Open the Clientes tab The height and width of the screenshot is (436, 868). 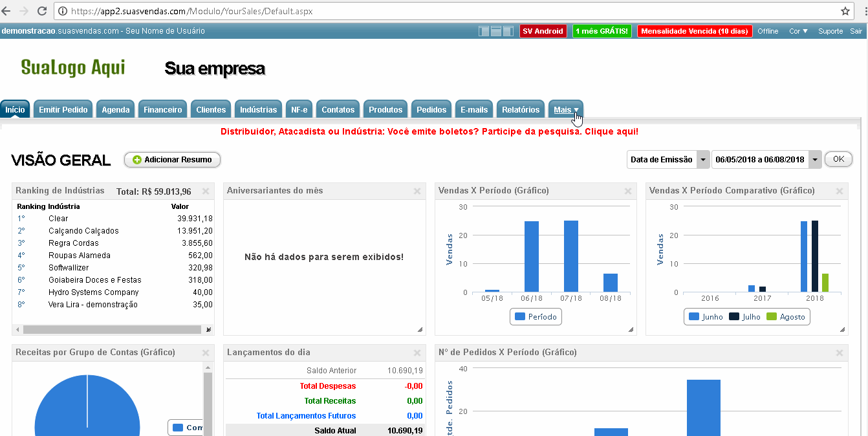[x=212, y=109]
